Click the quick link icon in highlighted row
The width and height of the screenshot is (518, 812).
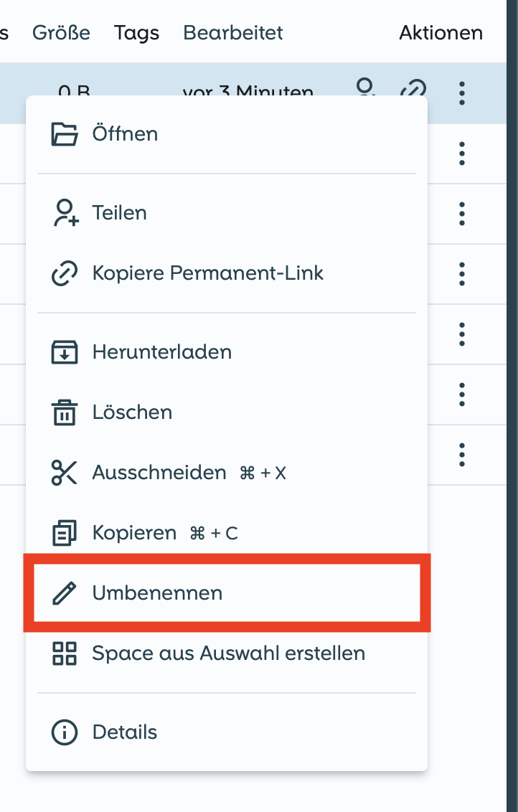coord(413,90)
